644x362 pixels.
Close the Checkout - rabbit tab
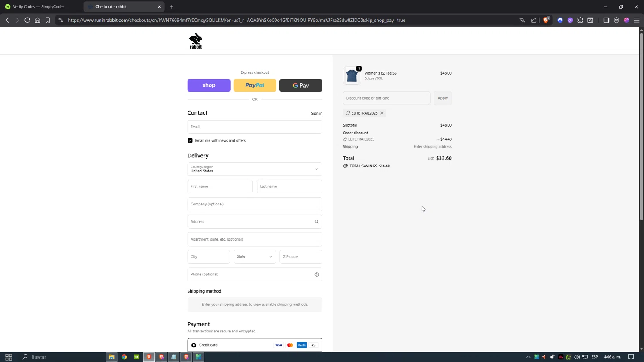tap(159, 7)
